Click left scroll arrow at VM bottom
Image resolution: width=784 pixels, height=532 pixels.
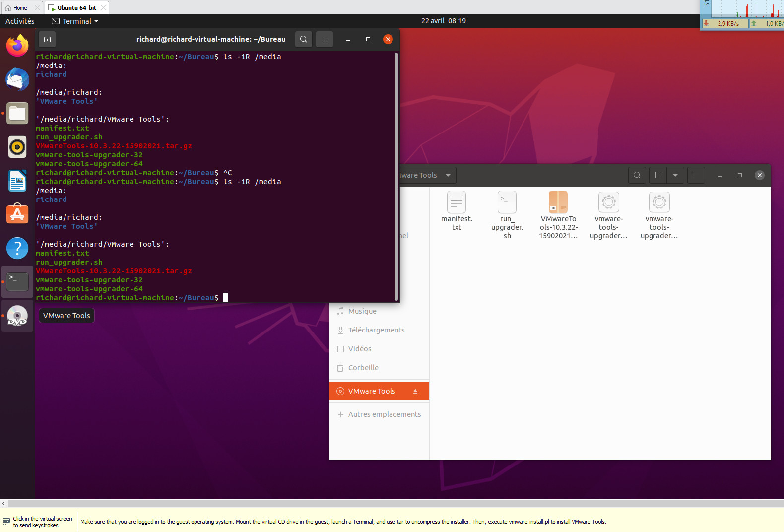click(x=4, y=503)
